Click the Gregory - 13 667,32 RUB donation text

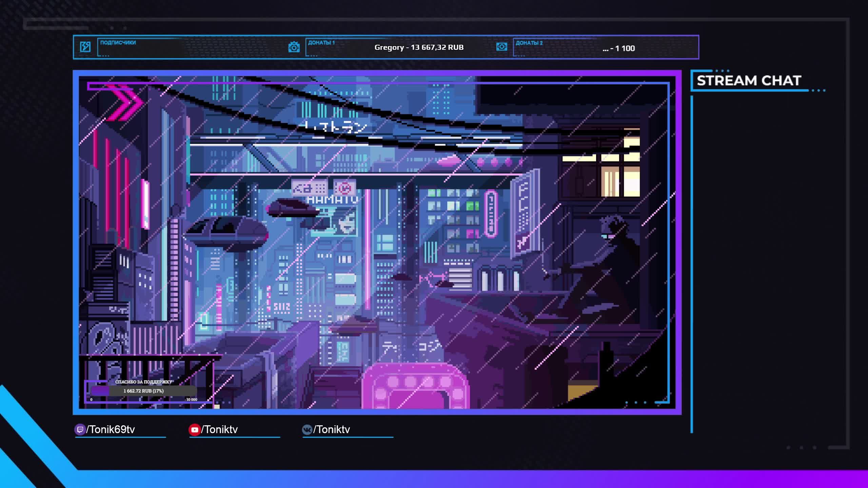tap(419, 47)
